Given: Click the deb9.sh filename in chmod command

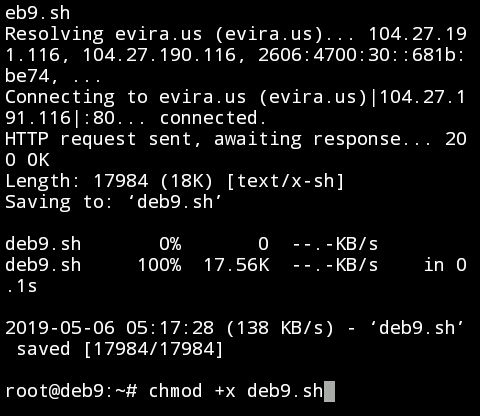Looking at the screenshot, I should [285, 391].
